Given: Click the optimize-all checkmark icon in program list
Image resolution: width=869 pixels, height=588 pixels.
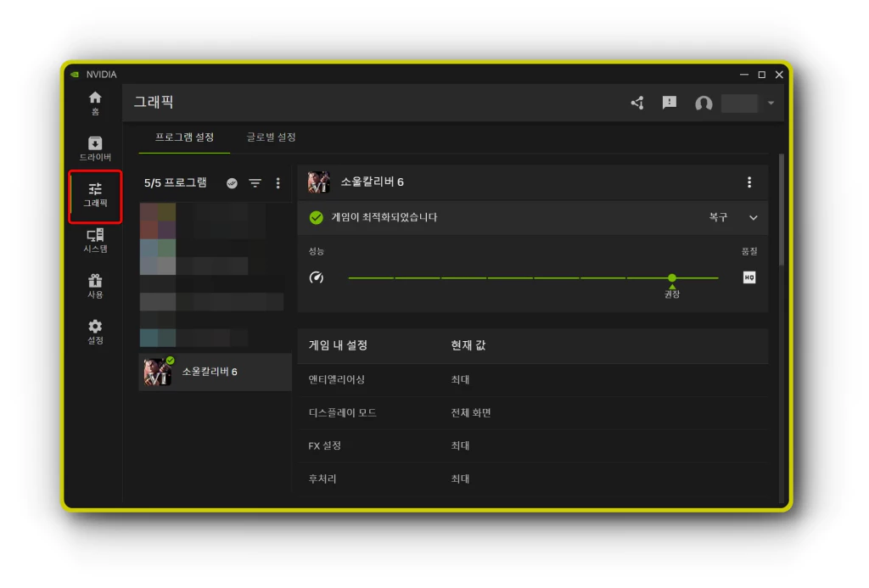Looking at the screenshot, I should (232, 183).
